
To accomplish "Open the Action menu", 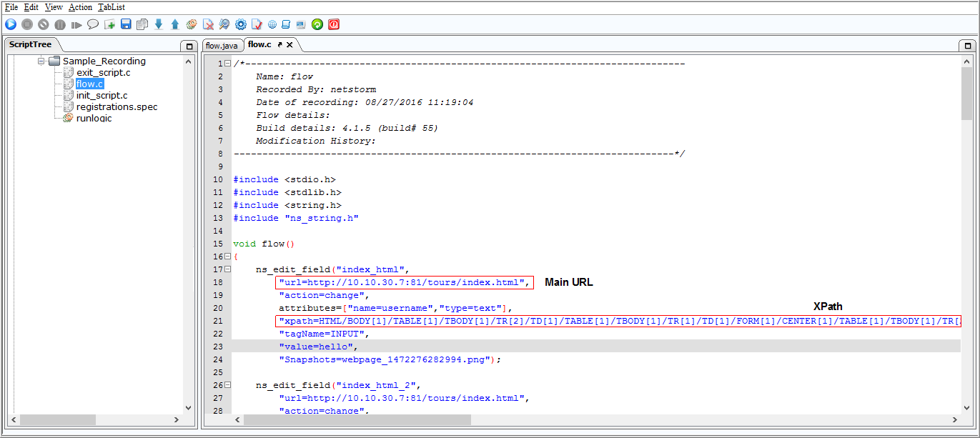I will point(80,7).
